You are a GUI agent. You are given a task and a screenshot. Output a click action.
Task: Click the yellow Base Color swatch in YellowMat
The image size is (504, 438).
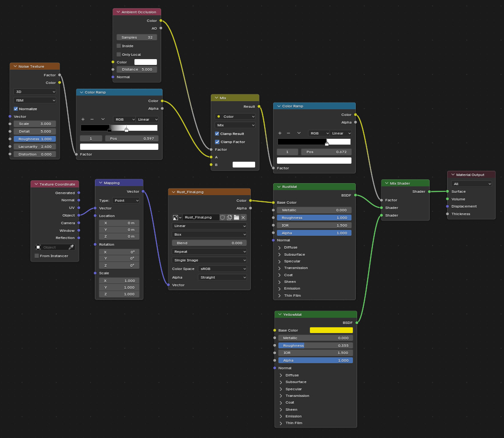coord(331,330)
